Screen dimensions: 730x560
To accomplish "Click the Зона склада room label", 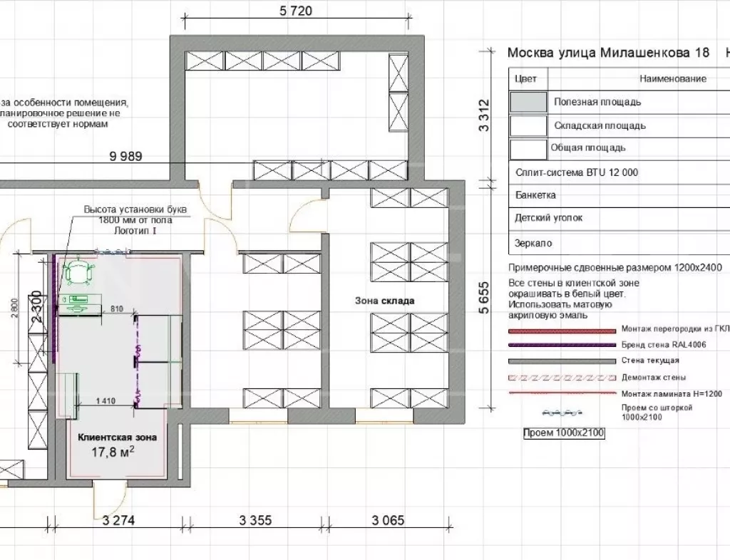I will (x=384, y=301).
